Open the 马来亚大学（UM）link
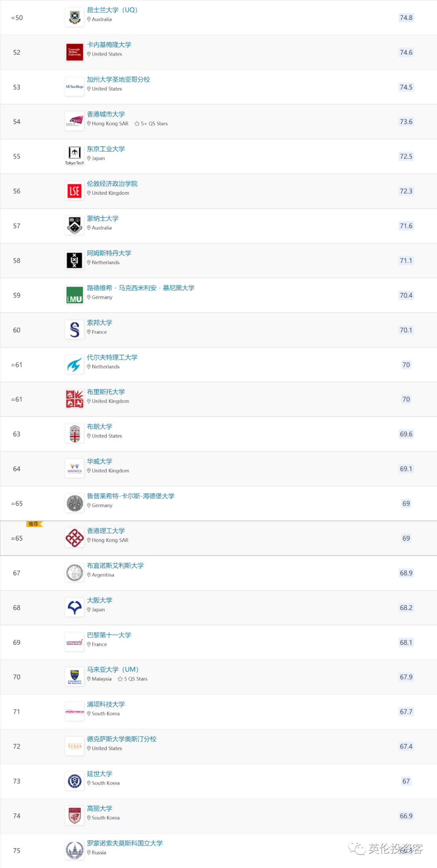The image size is (437, 868). click(x=112, y=670)
